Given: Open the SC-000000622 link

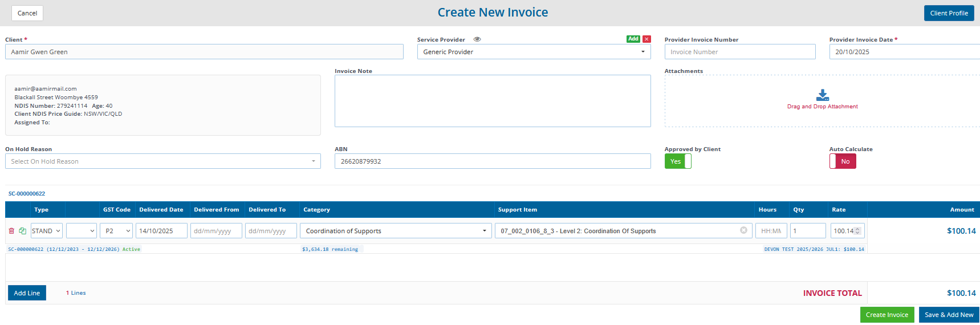Looking at the screenshot, I should pyautogui.click(x=27, y=194).
